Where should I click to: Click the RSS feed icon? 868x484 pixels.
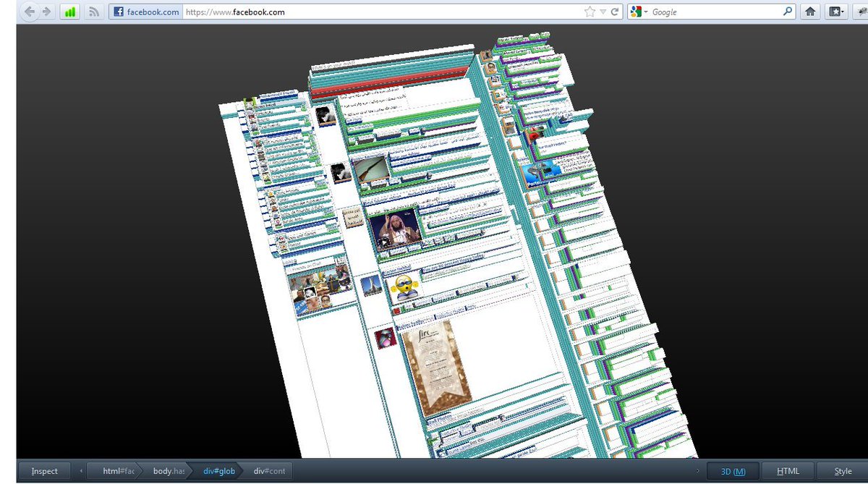pos(94,12)
